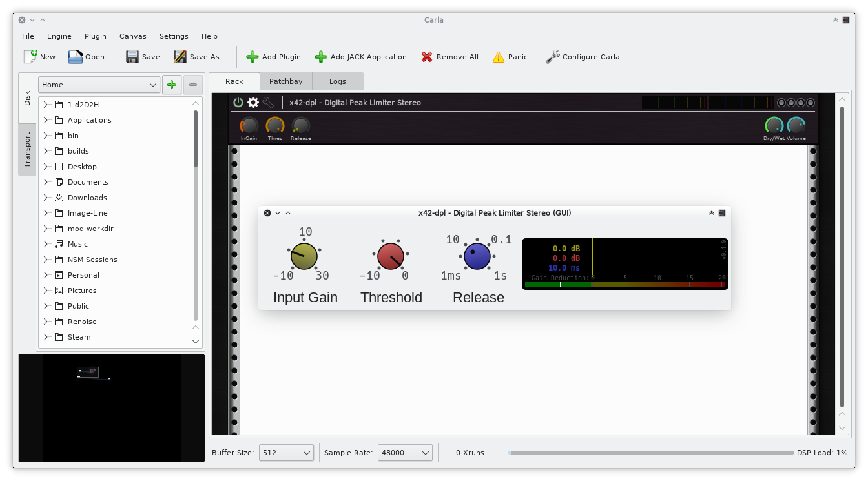Image resolution: width=868 pixels, height=481 pixels.
Task: Expand the Applications folder
Action: tap(46, 120)
